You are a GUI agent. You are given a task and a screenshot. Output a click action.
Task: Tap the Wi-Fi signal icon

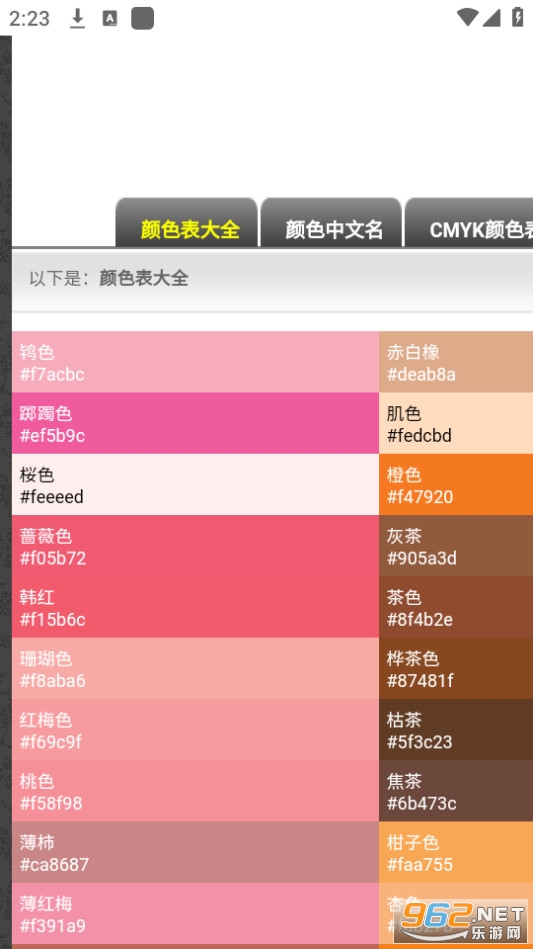coord(467,18)
